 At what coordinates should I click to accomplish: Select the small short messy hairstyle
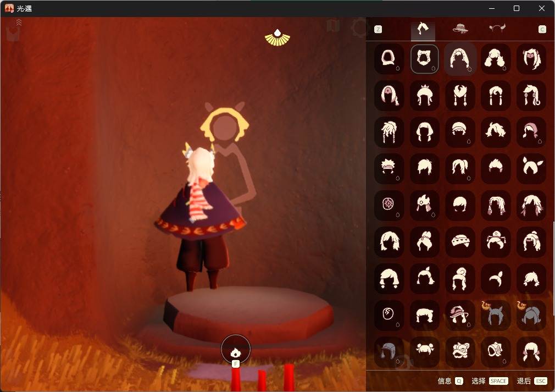[x=531, y=278]
